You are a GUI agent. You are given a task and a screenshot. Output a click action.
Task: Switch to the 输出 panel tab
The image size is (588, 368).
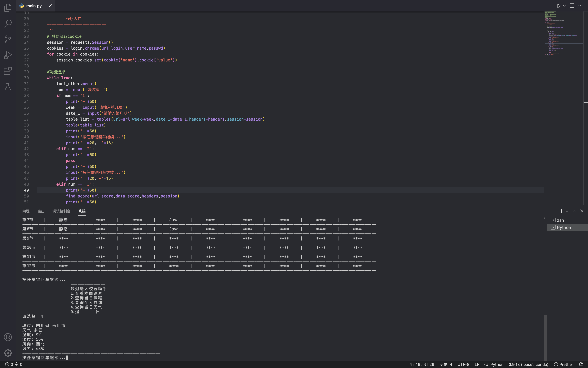coord(41,211)
